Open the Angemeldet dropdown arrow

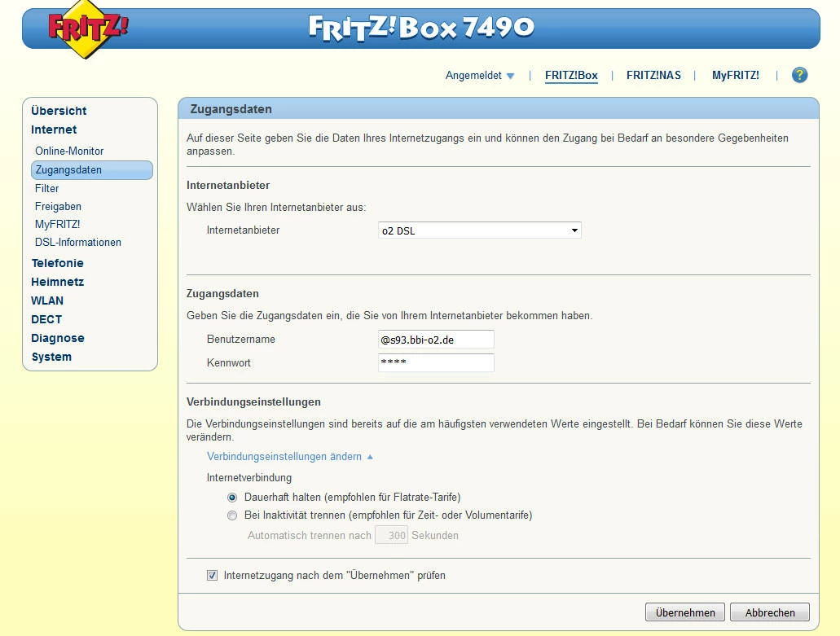pyautogui.click(x=511, y=76)
